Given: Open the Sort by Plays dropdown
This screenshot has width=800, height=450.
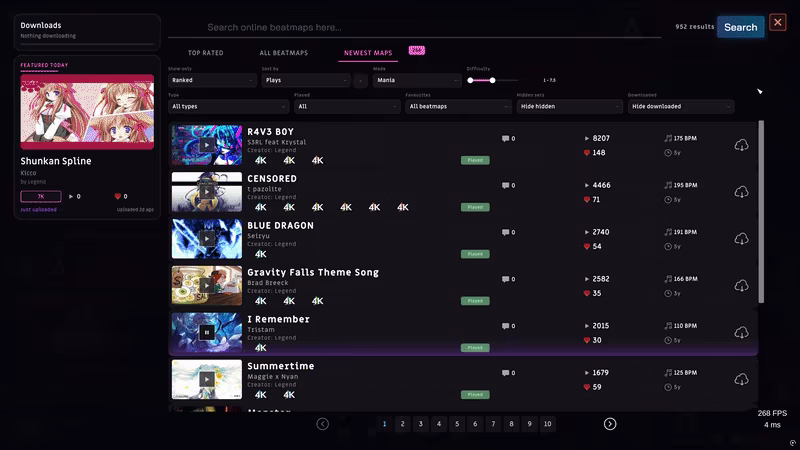Looking at the screenshot, I should [306, 80].
